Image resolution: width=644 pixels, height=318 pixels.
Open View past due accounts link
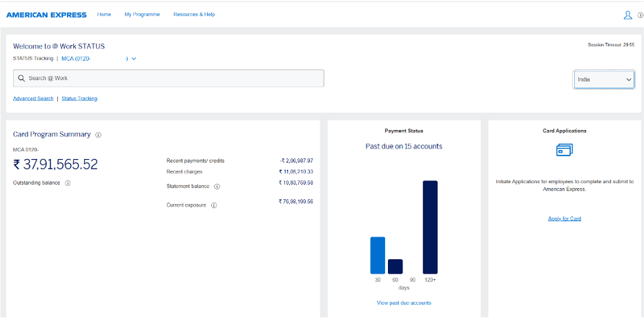click(x=404, y=303)
